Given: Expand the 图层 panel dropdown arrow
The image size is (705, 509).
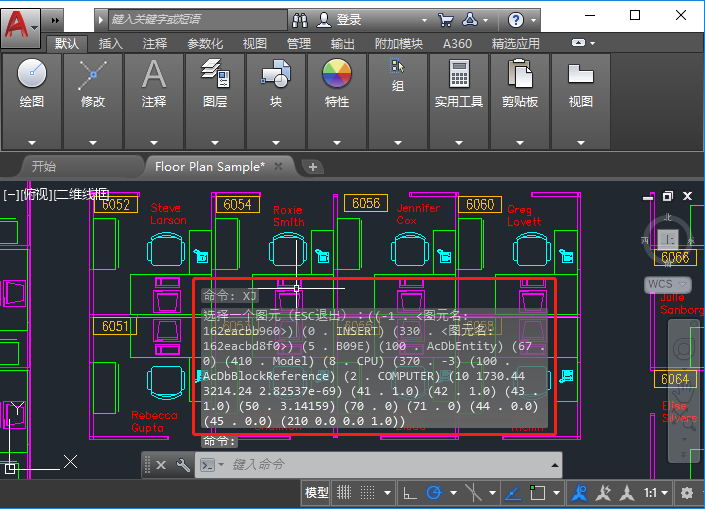Looking at the screenshot, I should (x=215, y=143).
